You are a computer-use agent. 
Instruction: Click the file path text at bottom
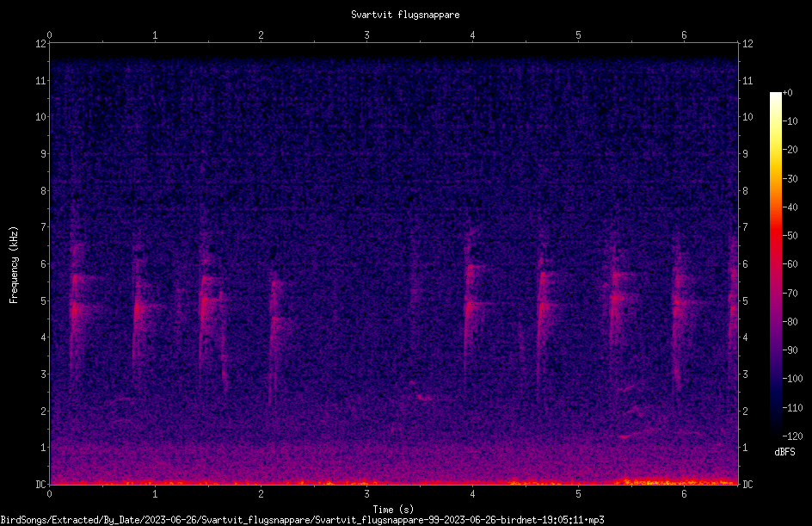coord(302,520)
